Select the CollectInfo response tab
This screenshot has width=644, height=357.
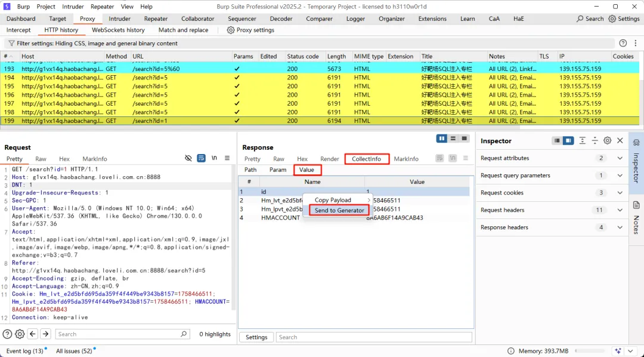(x=366, y=159)
